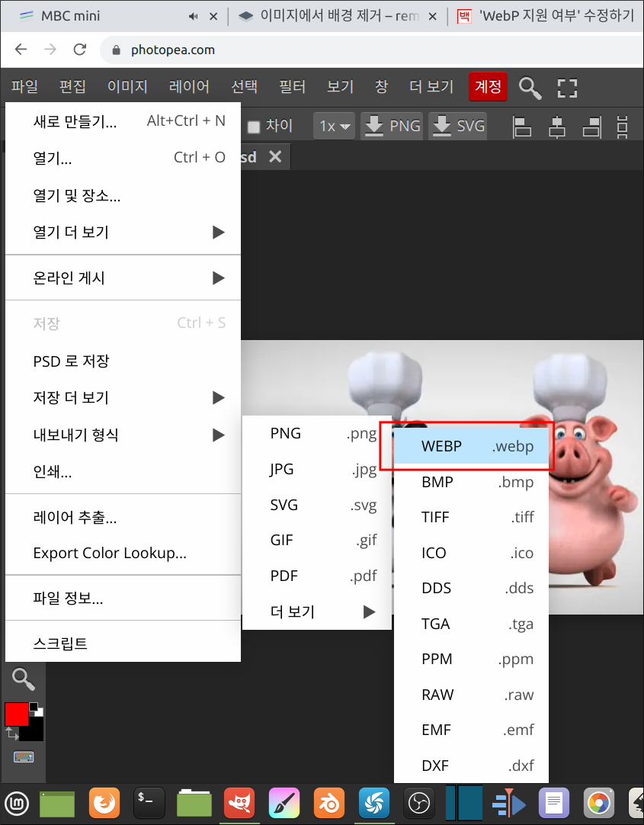Viewport: 644px width, 825px height.
Task: Click the black background color swatch
Action: [x=34, y=733]
